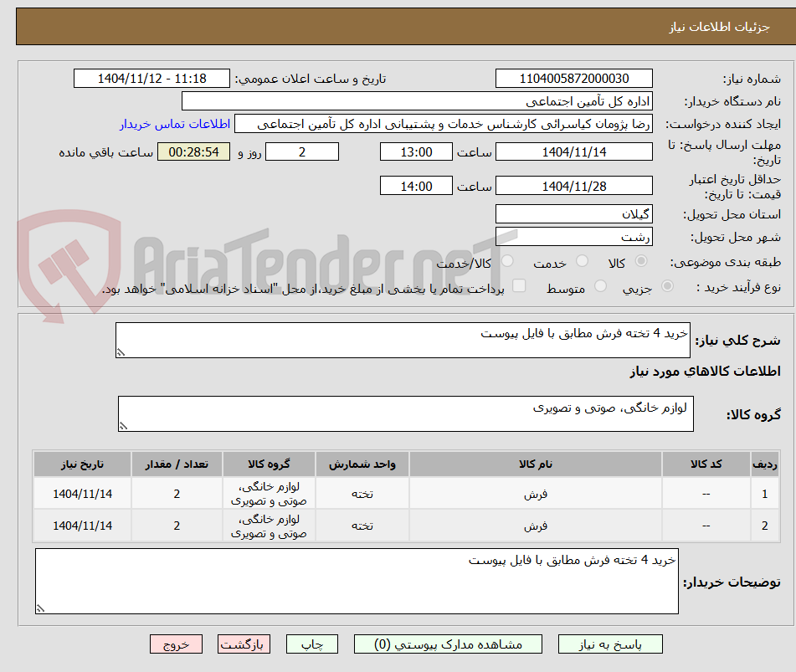Image resolution: width=796 pixels, height=672 pixels.
Task: Click the resize handle of توضیحات خریدار box
Action: pos(41,608)
